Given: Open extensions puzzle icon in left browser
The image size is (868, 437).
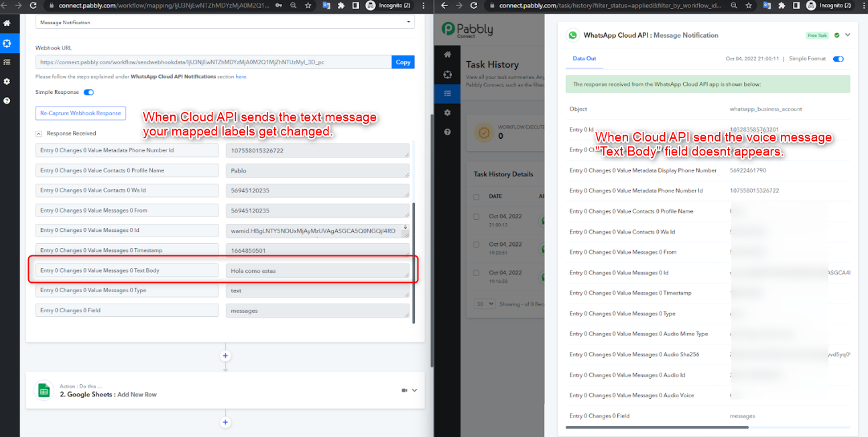Looking at the screenshot, I should (x=341, y=5).
